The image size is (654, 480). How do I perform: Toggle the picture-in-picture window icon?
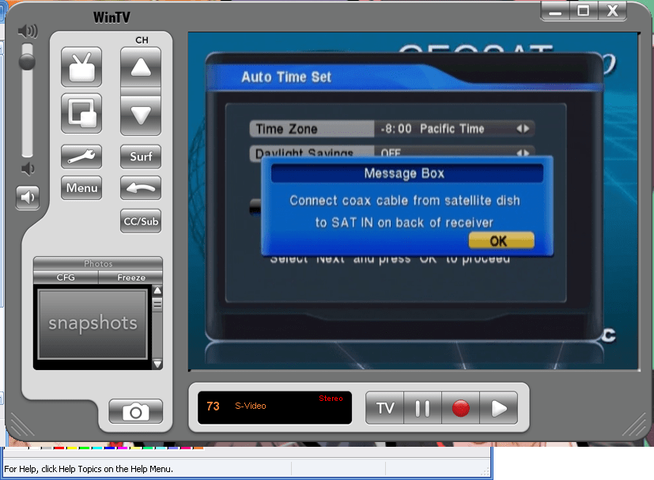pyautogui.click(x=81, y=113)
